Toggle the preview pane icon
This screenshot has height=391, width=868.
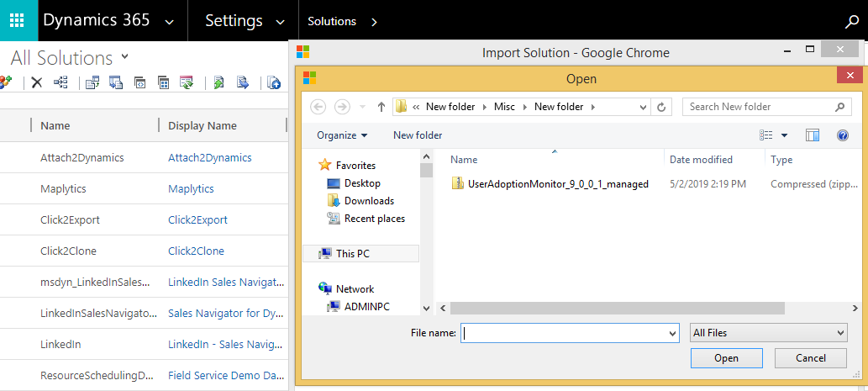(x=812, y=135)
